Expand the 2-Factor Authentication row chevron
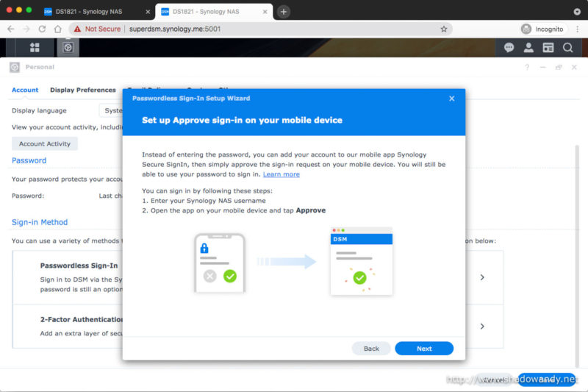The height and width of the screenshot is (392, 588). click(482, 326)
